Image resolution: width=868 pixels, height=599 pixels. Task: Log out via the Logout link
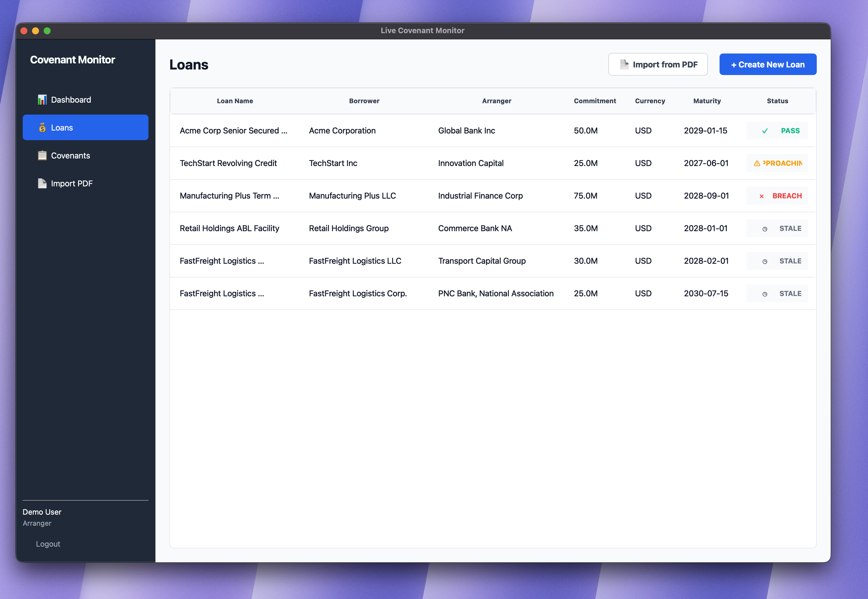(48, 544)
